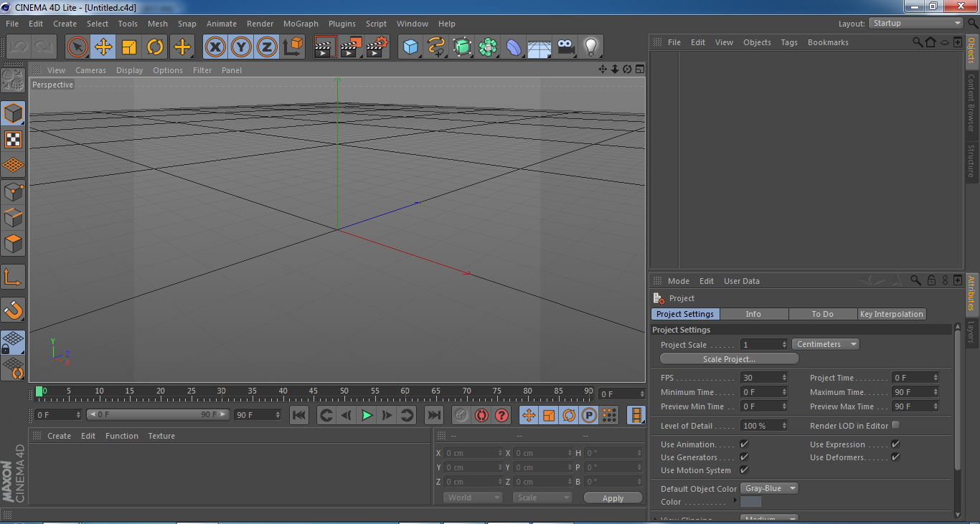
Task: Activate the Scale tool
Action: point(129,47)
